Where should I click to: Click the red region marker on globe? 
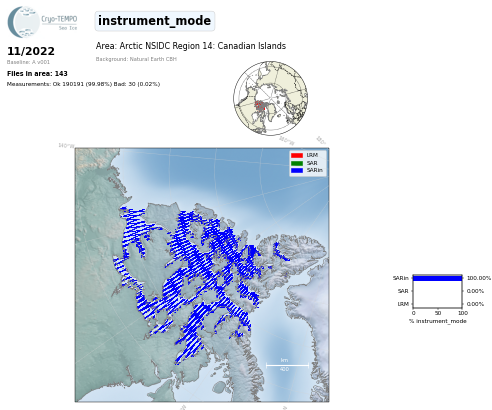point(260,106)
